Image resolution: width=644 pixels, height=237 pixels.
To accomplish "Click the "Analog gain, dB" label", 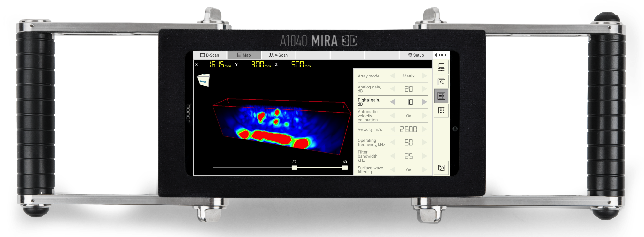I will point(369,89).
